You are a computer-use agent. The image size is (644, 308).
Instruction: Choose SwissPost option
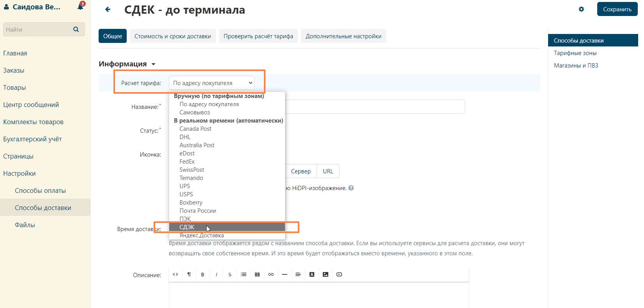click(227, 170)
